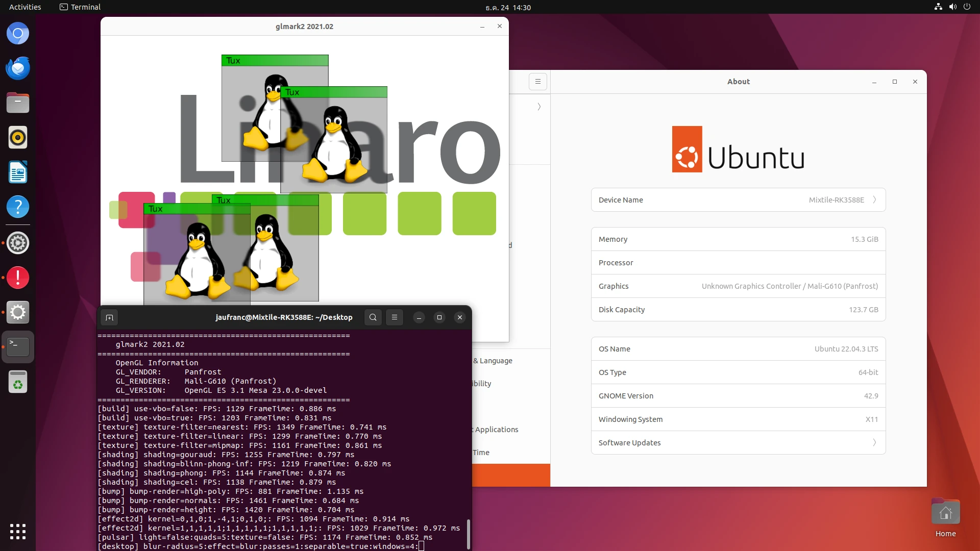Open the second gear settings app in dock
This screenshot has height=551, width=980.
(18, 312)
